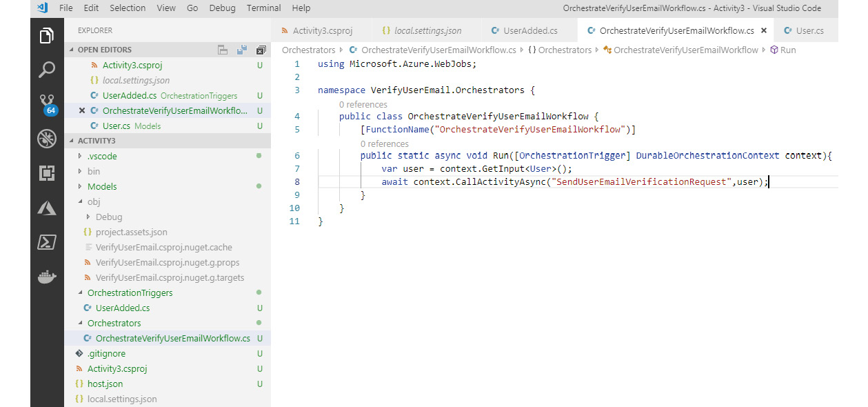Open the Extensions view in activity bar

pos(47,173)
